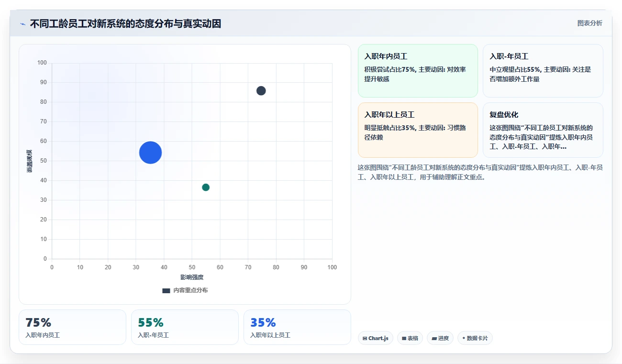Viewport: 622px width, 364px height.
Task: Select the 进度 tag chip
Action: click(440, 338)
